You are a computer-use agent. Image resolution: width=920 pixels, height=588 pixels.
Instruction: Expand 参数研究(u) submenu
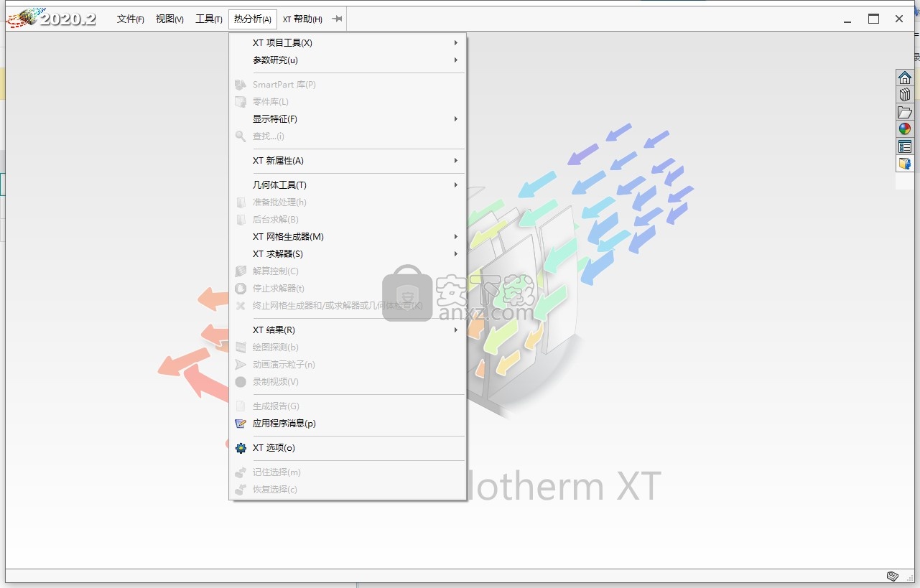click(x=348, y=60)
